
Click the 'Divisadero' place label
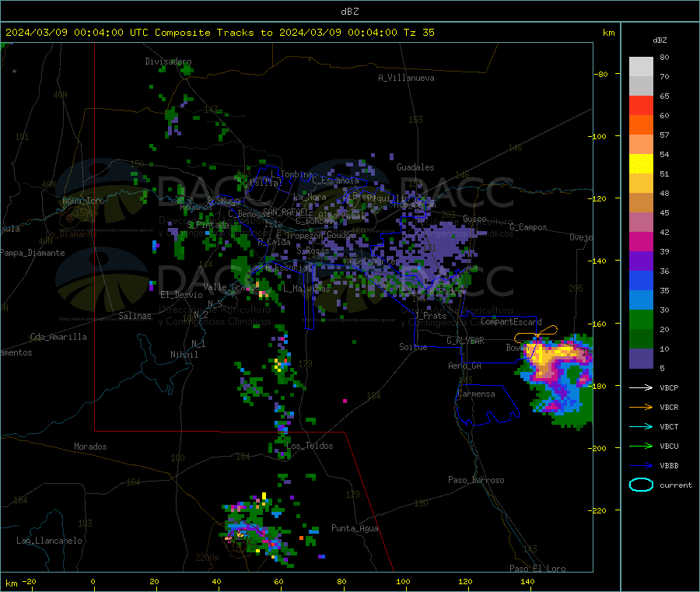168,61
